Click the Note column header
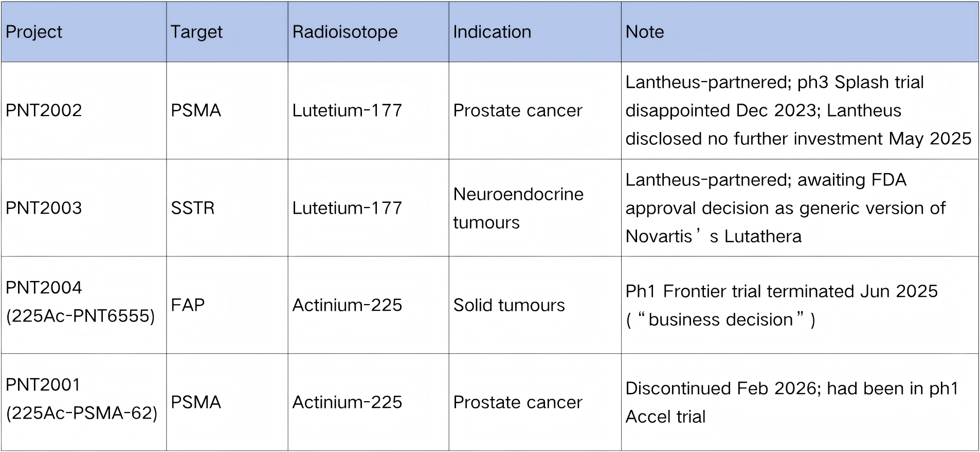Viewport: 980px width, 452px height. 645,32
